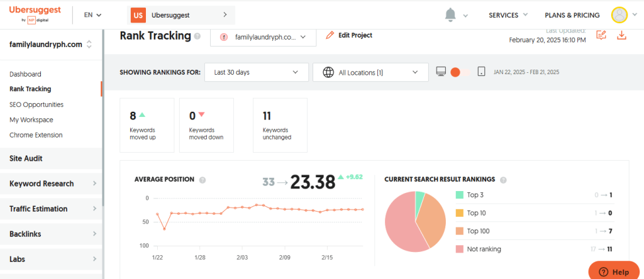This screenshot has width=644, height=279.
Task: Toggle the desktop/mobile device switch
Action: click(460, 72)
